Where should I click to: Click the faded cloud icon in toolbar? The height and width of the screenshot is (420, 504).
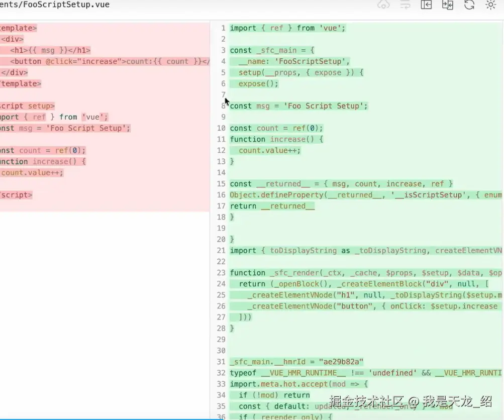[383, 5]
